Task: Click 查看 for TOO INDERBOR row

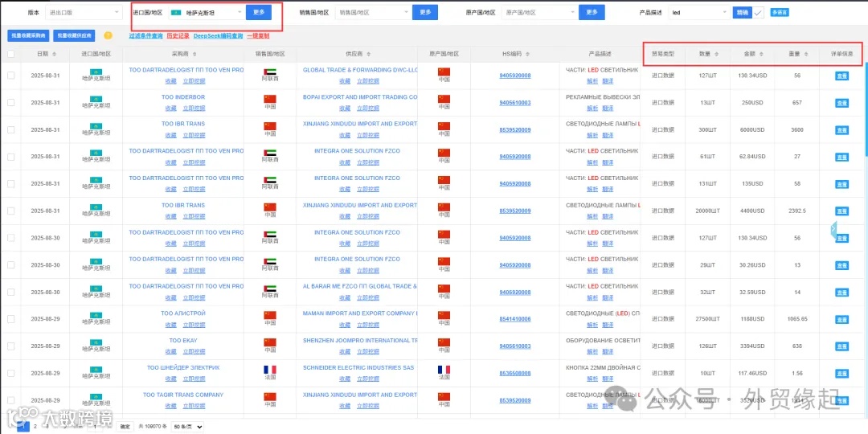Action: (841, 103)
